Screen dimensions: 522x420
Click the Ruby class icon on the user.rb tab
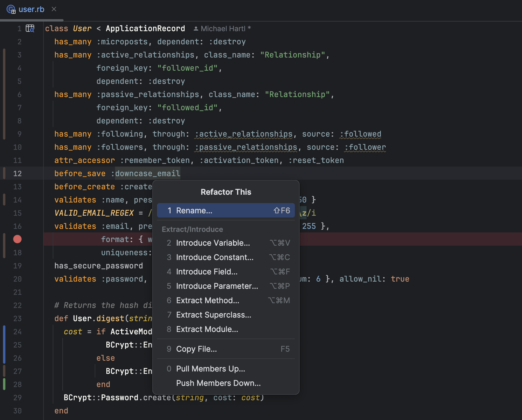pyautogui.click(x=11, y=9)
